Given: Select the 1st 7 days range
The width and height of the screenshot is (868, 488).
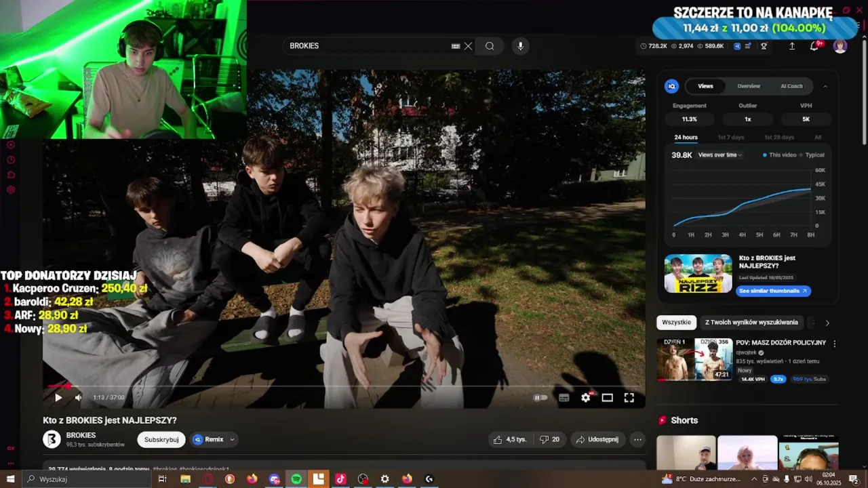Looking at the screenshot, I should point(731,137).
